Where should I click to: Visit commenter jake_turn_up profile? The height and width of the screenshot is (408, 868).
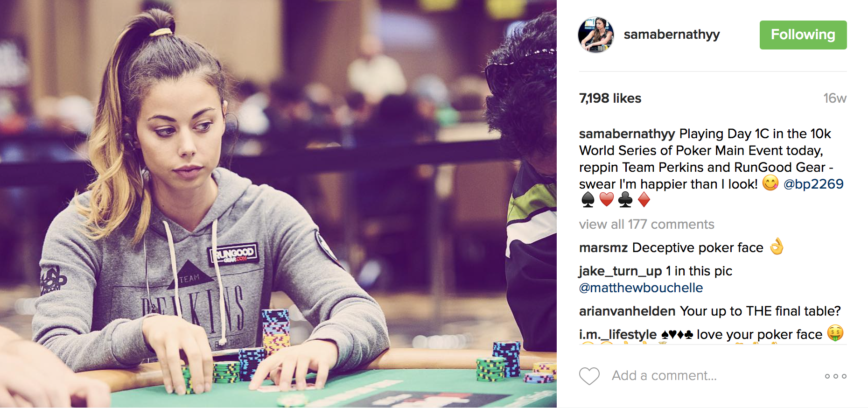point(620,271)
